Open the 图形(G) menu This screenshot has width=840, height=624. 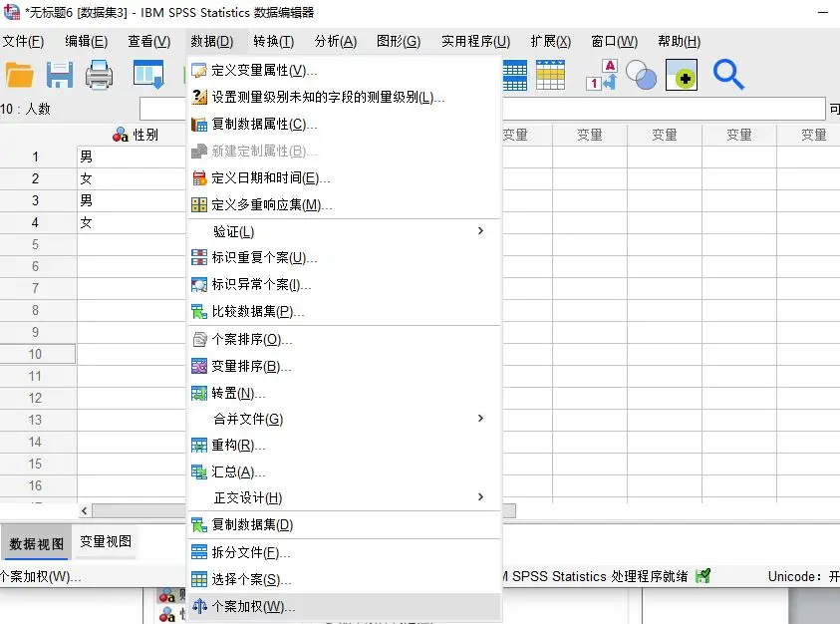tap(399, 41)
